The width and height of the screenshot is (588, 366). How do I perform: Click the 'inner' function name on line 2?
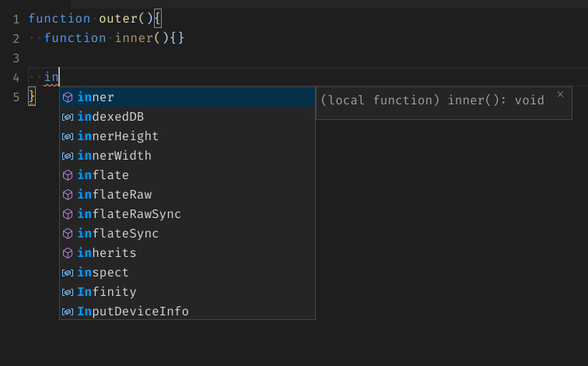click(134, 38)
